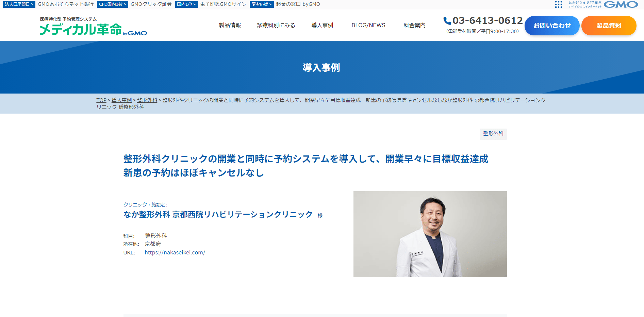Open the GMO services grid icon
Viewport: 644px width, 317px height.
[558, 4]
